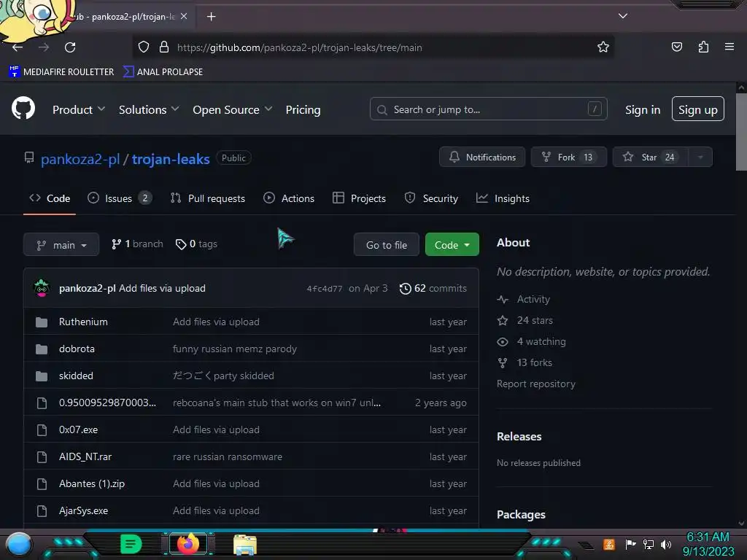The image size is (747, 560).
Task: Click the Notifications bell button
Action: point(481,157)
